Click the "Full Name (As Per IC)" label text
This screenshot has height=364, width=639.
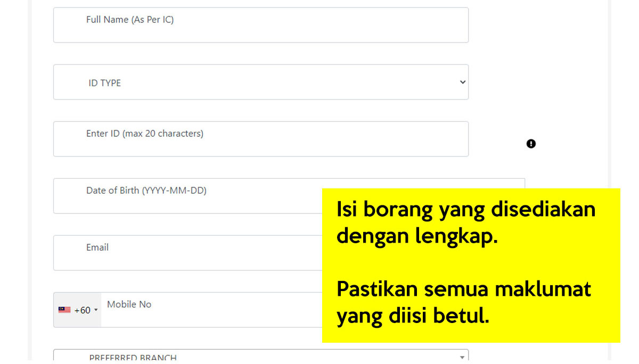(x=130, y=20)
